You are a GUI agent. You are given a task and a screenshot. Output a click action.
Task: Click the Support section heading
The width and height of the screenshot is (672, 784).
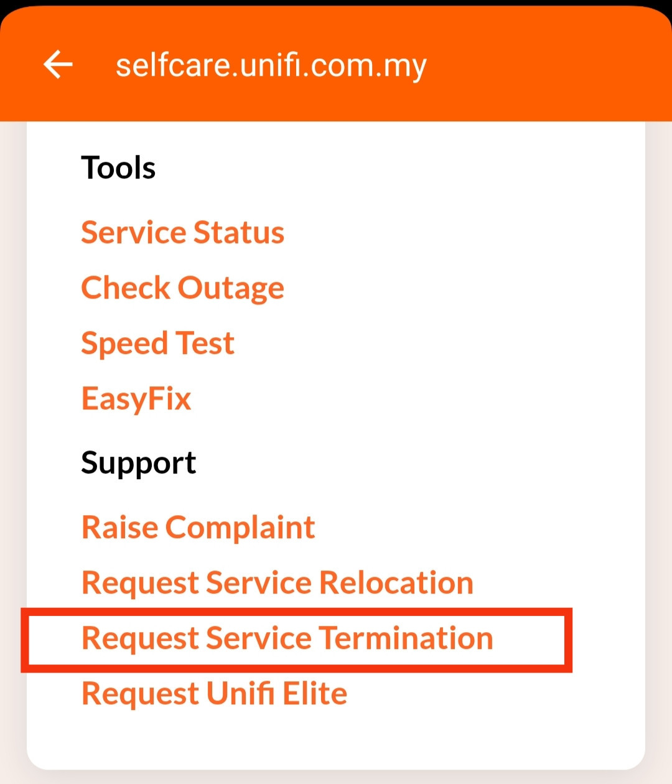(138, 464)
